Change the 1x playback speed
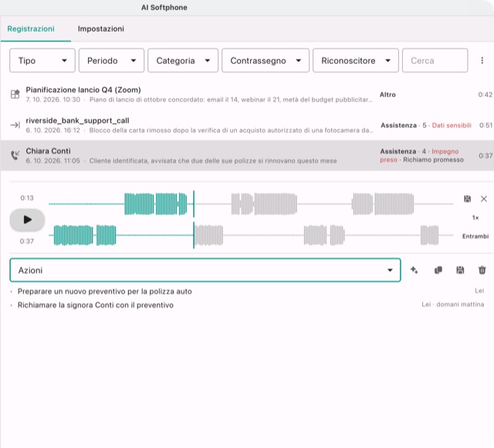The image size is (494, 448). [475, 217]
